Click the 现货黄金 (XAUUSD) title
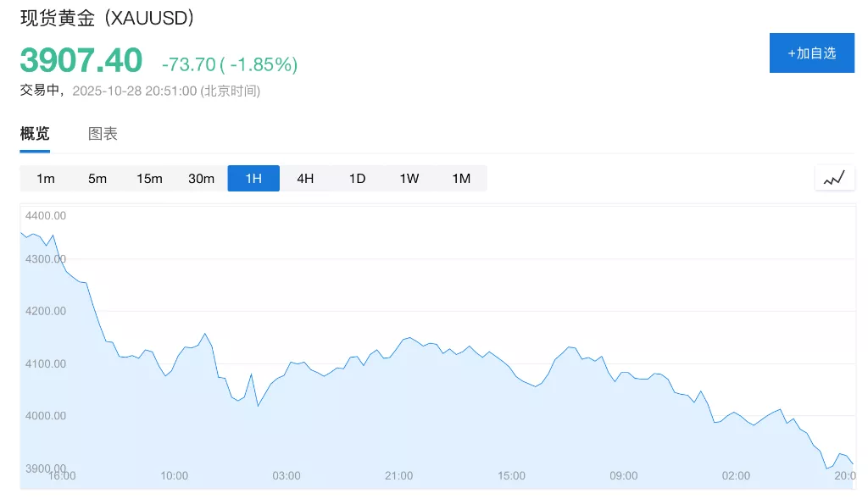 pyautogui.click(x=108, y=19)
